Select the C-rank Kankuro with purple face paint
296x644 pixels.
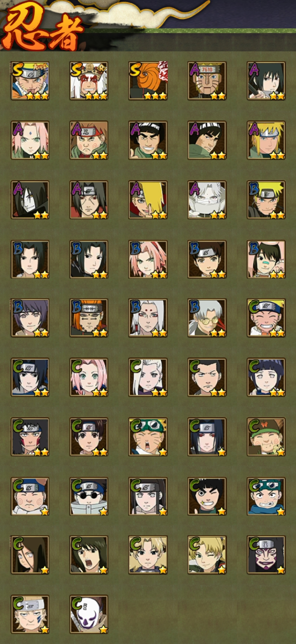pos(266,555)
